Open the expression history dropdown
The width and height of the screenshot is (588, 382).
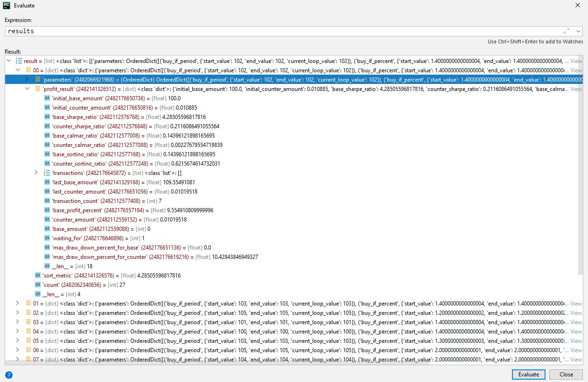tap(578, 31)
